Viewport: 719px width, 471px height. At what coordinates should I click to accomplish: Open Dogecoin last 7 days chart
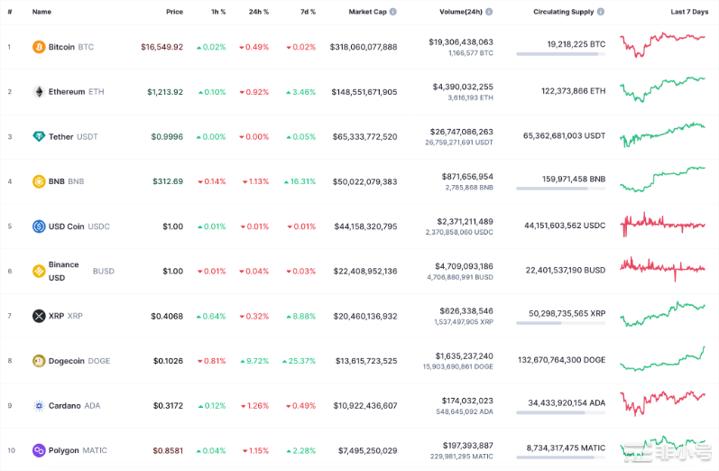click(x=662, y=361)
